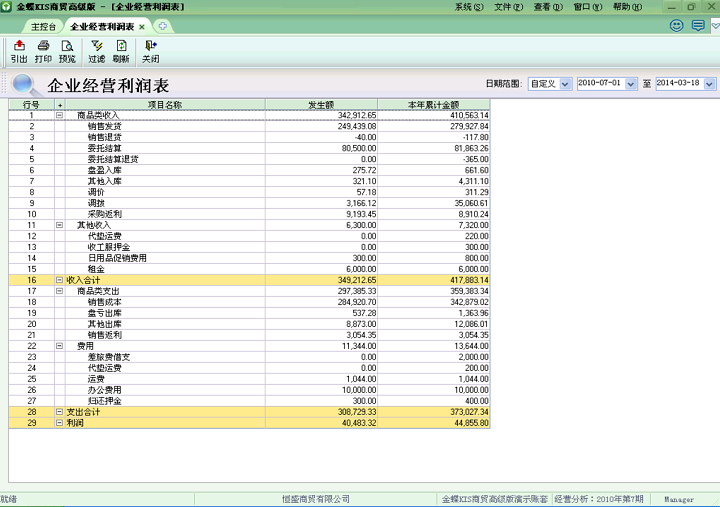720x507 pixels.
Task: Open the start date 2010-07-01 picker
Action: pos(631,84)
